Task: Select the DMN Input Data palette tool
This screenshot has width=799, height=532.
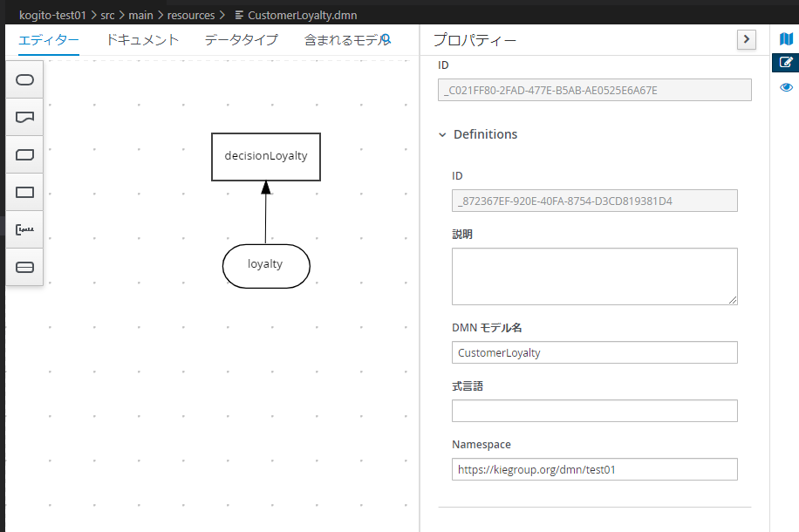Action: click(24, 80)
